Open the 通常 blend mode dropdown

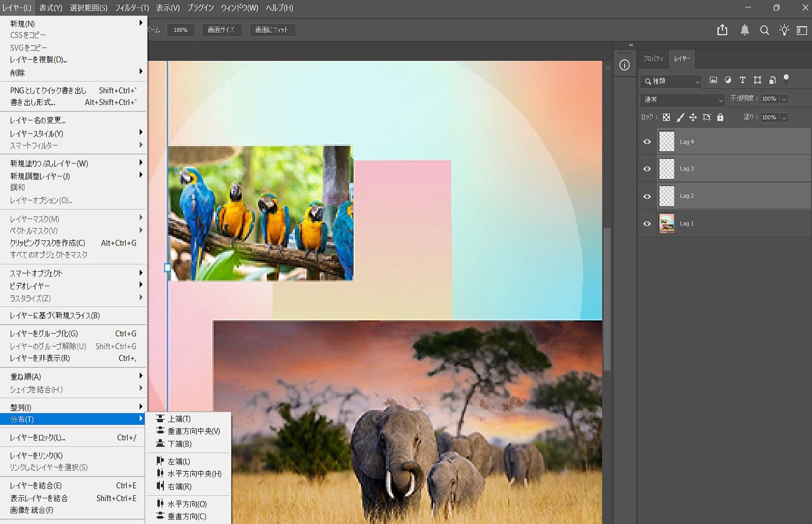(x=683, y=100)
